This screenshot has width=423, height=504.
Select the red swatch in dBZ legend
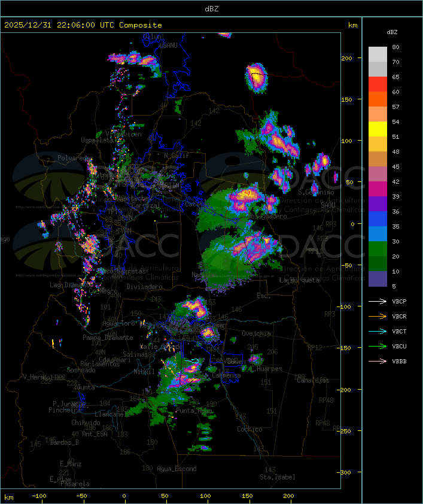click(378, 84)
